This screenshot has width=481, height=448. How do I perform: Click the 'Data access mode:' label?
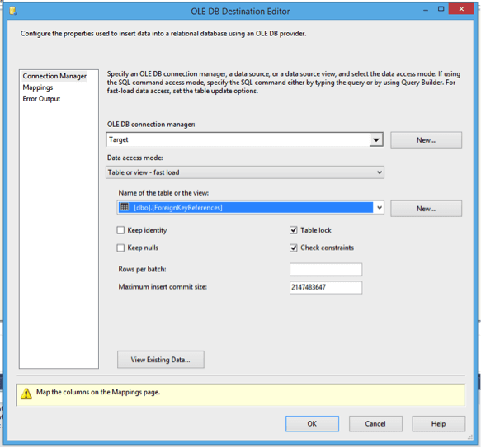[x=135, y=158]
